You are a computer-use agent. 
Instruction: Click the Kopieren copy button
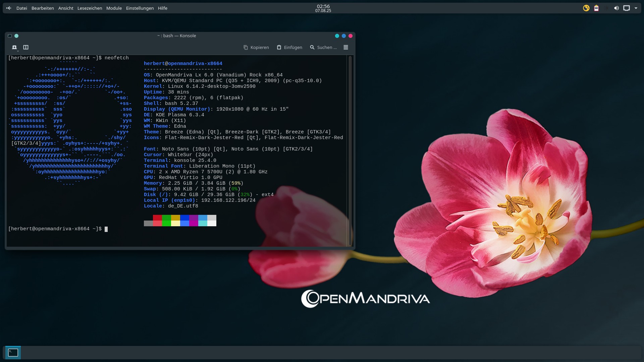click(256, 47)
